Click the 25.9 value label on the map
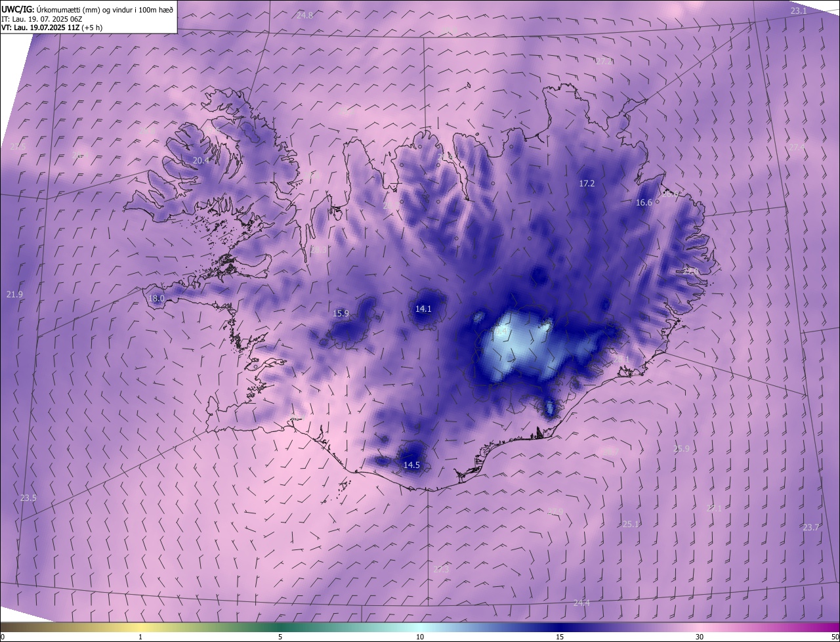 (x=681, y=449)
